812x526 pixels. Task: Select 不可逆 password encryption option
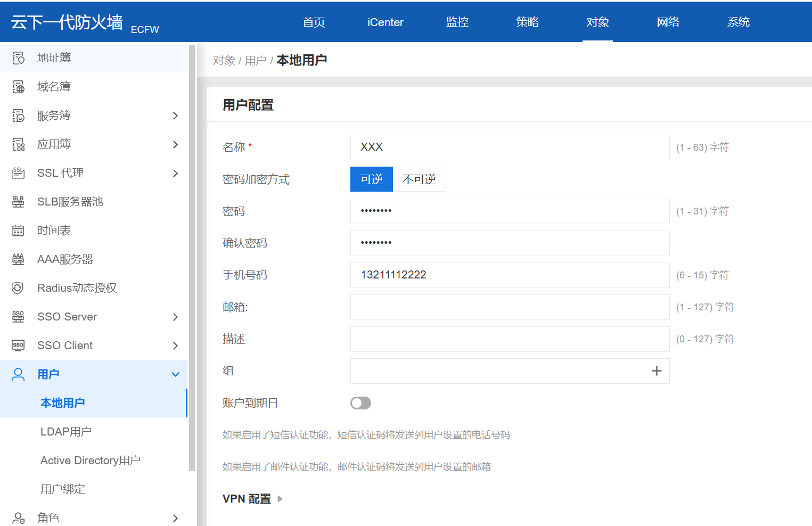click(x=419, y=179)
